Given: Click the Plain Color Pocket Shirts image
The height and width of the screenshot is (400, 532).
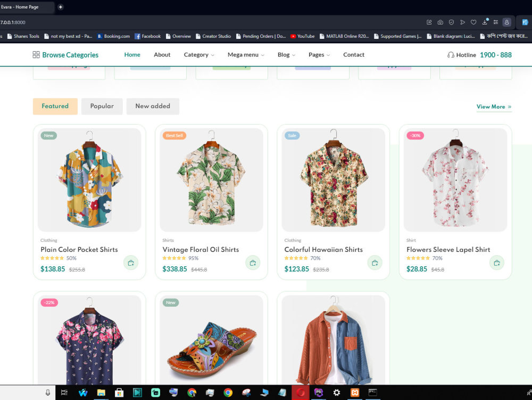Looking at the screenshot, I should coord(89,179).
